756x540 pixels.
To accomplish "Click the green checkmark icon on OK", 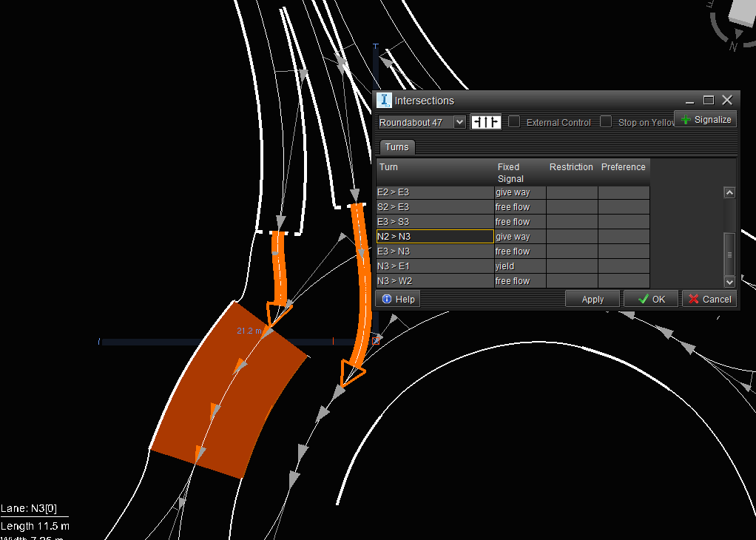I will pyautogui.click(x=643, y=299).
